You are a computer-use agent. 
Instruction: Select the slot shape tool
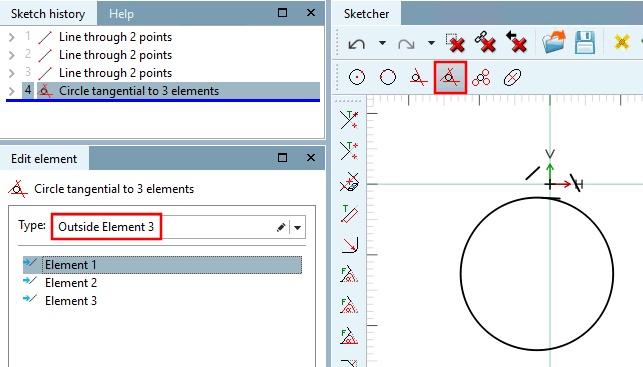pyautogui.click(x=512, y=77)
